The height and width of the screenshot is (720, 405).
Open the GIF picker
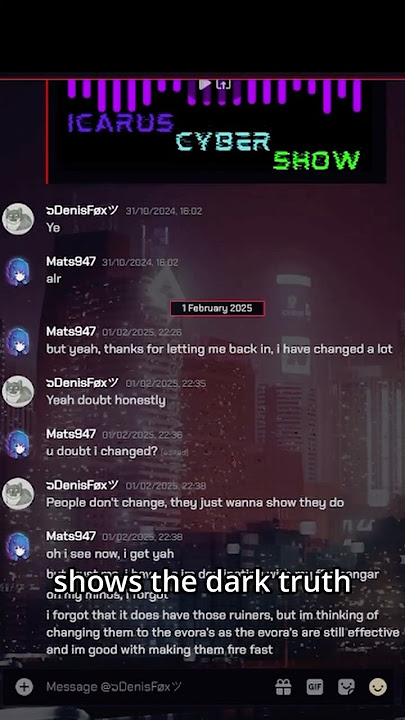coord(315,687)
